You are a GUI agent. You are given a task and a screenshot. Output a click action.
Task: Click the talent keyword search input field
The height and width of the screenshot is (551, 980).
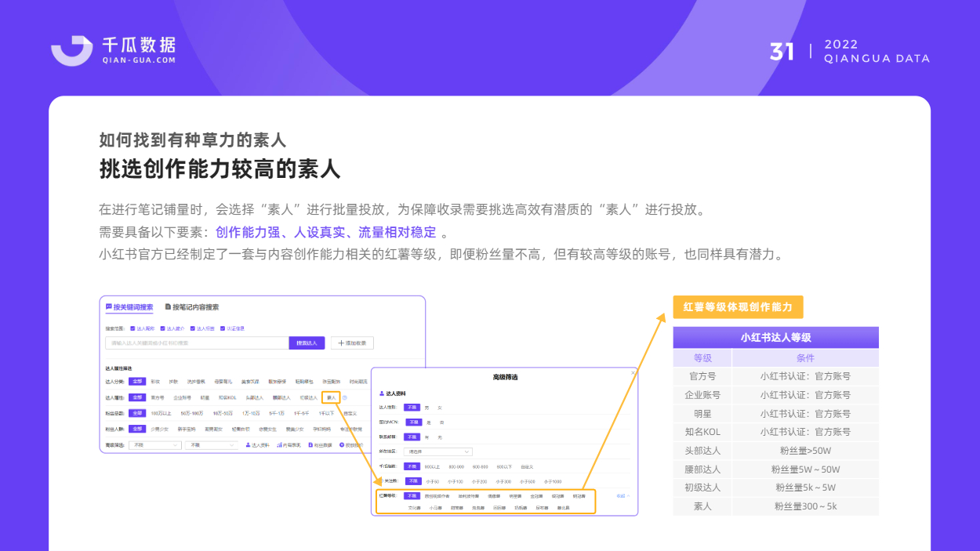pyautogui.click(x=198, y=343)
